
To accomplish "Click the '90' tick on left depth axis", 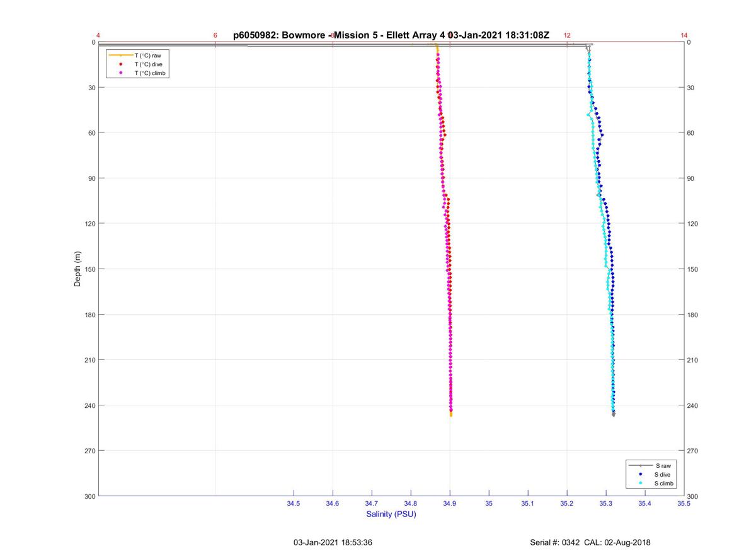I will (91, 178).
